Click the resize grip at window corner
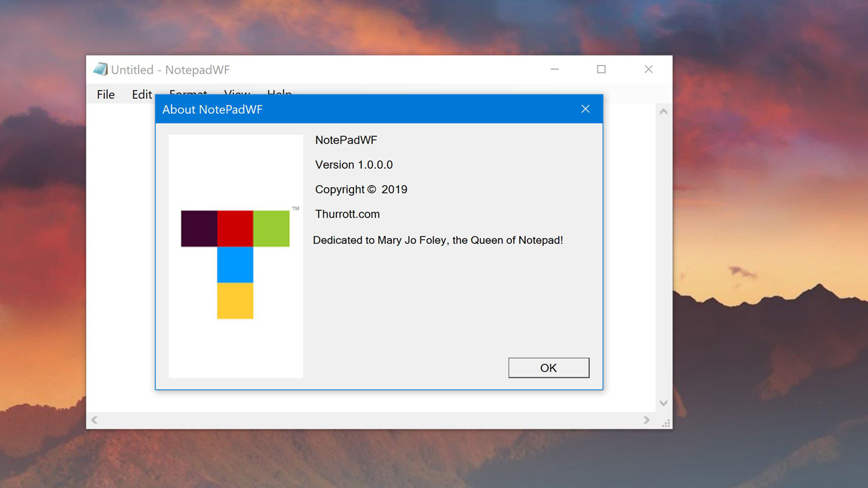Image resolution: width=868 pixels, height=488 pixels. (x=666, y=423)
